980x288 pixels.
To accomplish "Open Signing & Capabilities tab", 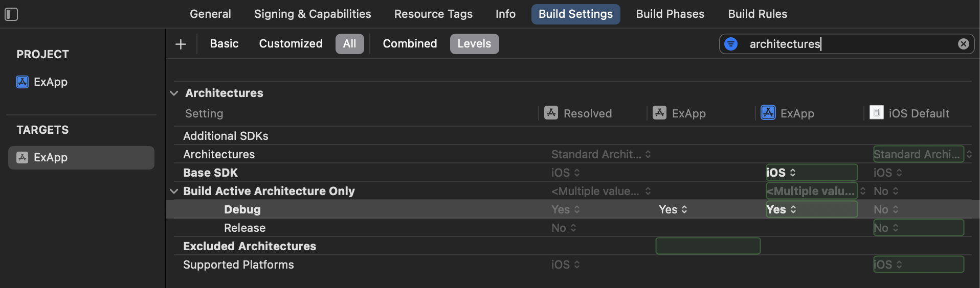I will (313, 14).
